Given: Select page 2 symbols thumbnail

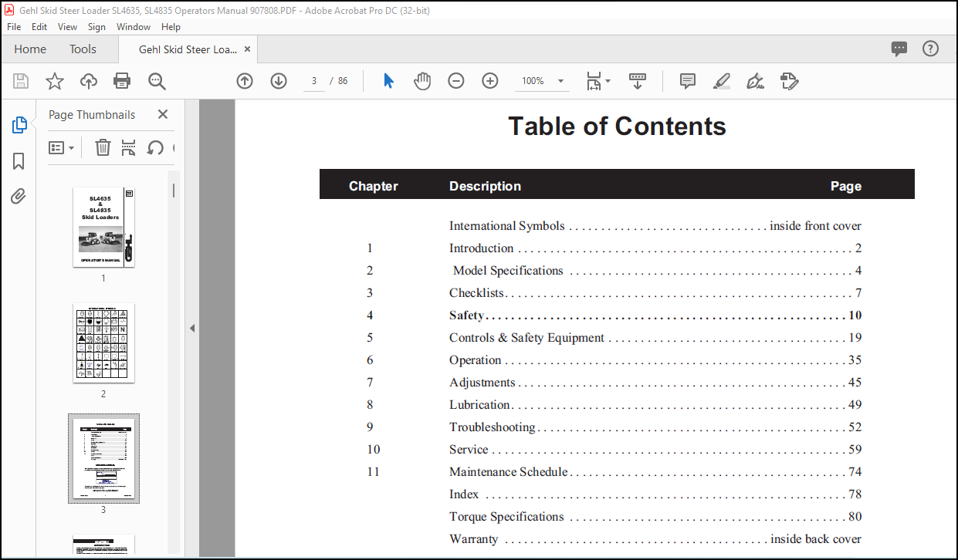Looking at the screenshot, I should click(103, 342).
